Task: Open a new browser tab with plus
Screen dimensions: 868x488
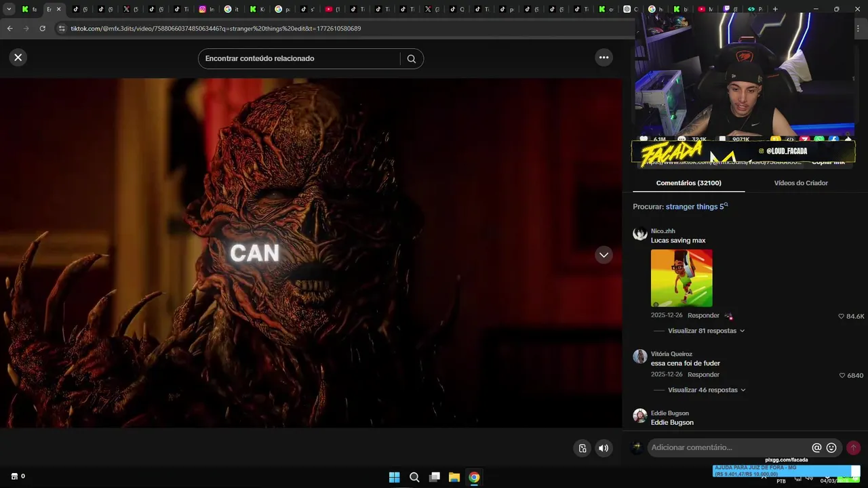Action: [775, 9]
